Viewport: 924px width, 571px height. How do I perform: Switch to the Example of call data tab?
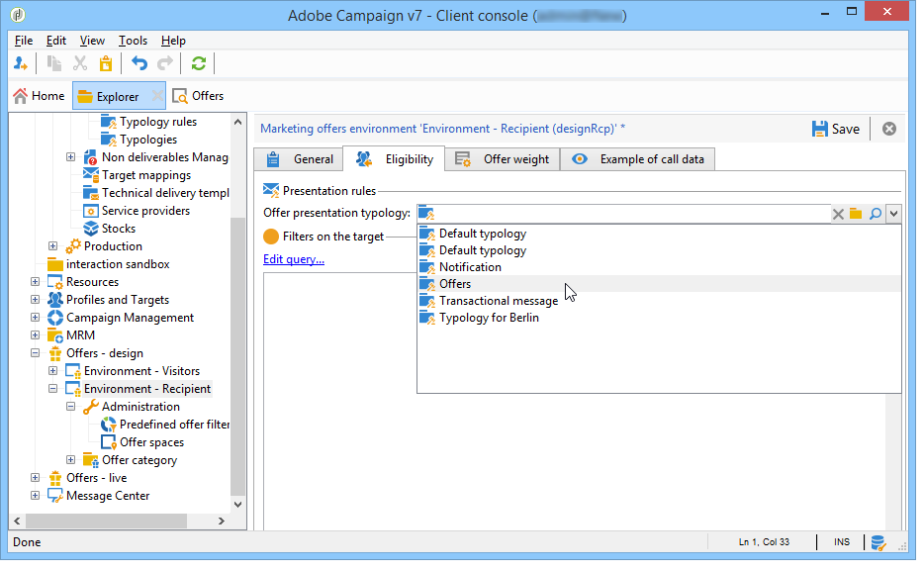638,159
